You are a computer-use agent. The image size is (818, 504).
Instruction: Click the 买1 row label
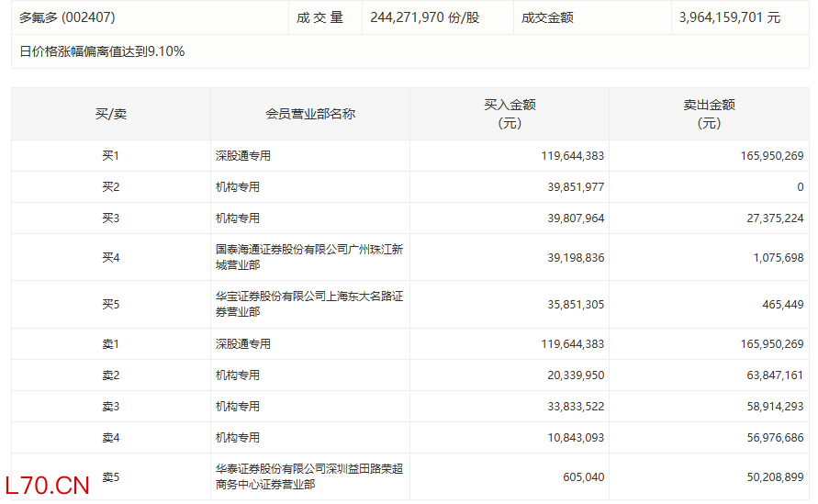[111, 156]
